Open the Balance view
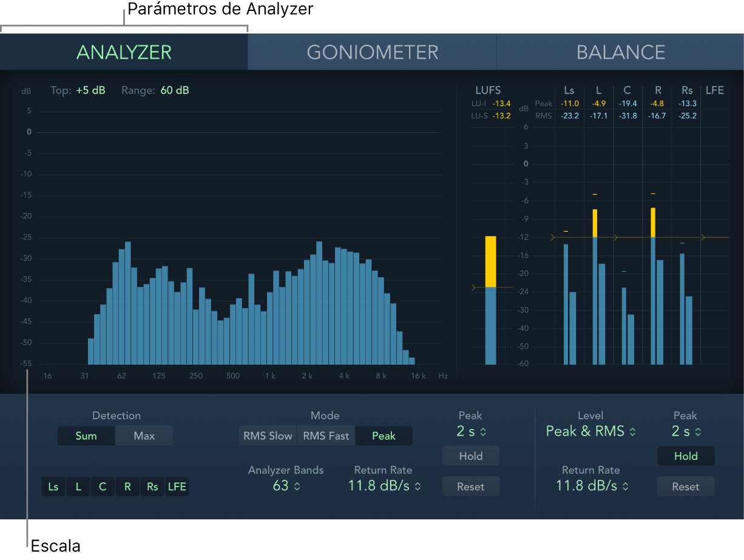 click(x=621, y=52)
